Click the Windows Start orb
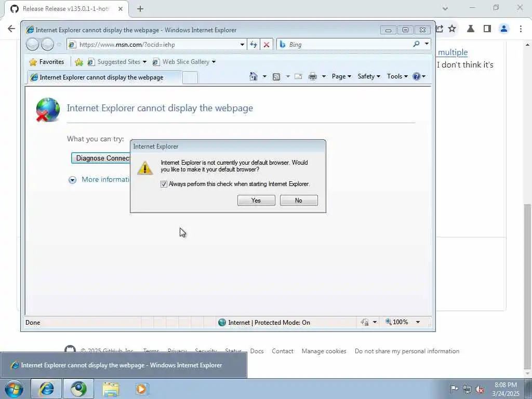Screen dimensions: 532x399 point(14,389)
